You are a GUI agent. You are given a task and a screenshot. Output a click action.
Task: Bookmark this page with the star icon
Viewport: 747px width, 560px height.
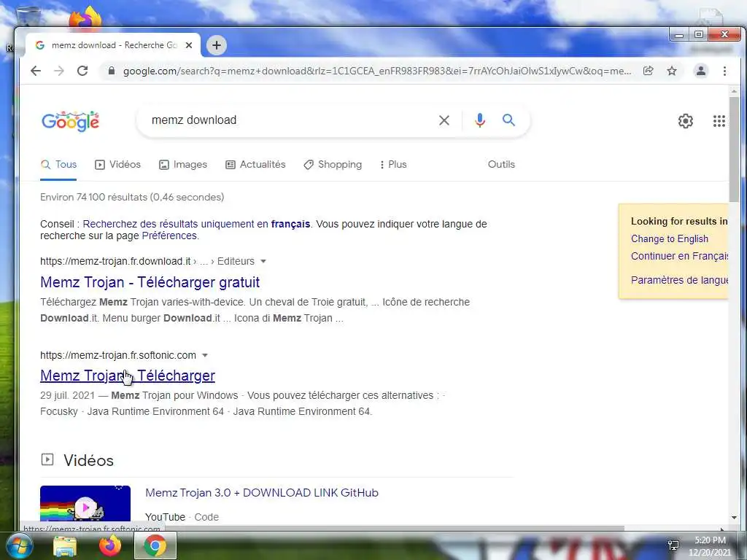(672, 71)
